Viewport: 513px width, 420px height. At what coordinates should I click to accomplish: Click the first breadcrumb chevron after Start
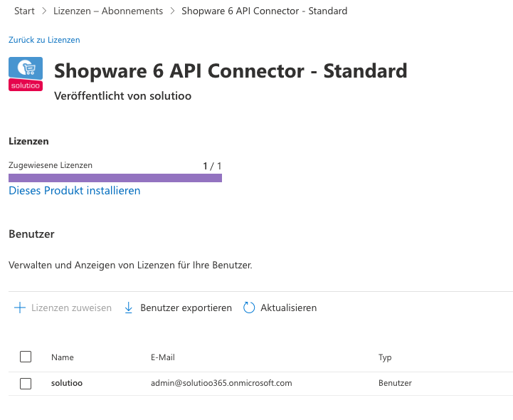(x=44, y=11)
